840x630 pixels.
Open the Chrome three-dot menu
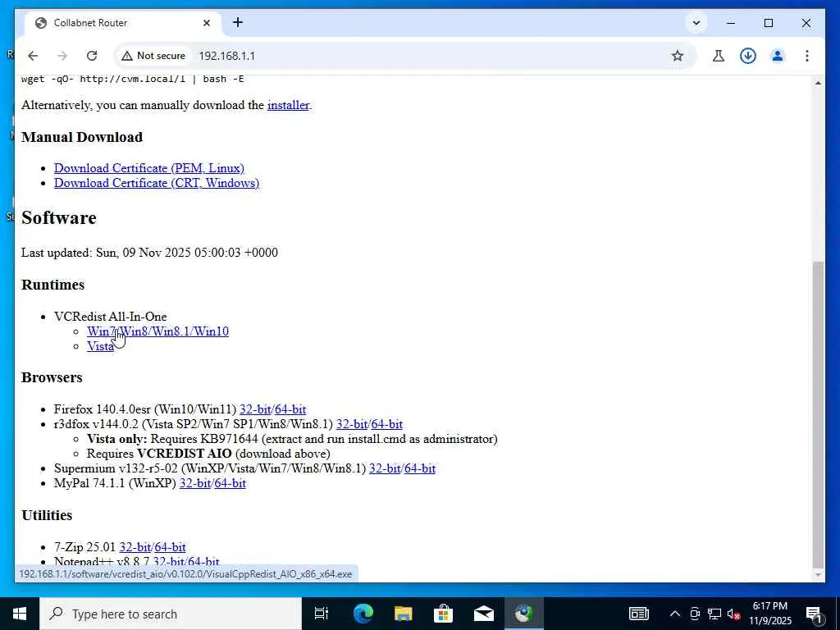tap(807, 56)
